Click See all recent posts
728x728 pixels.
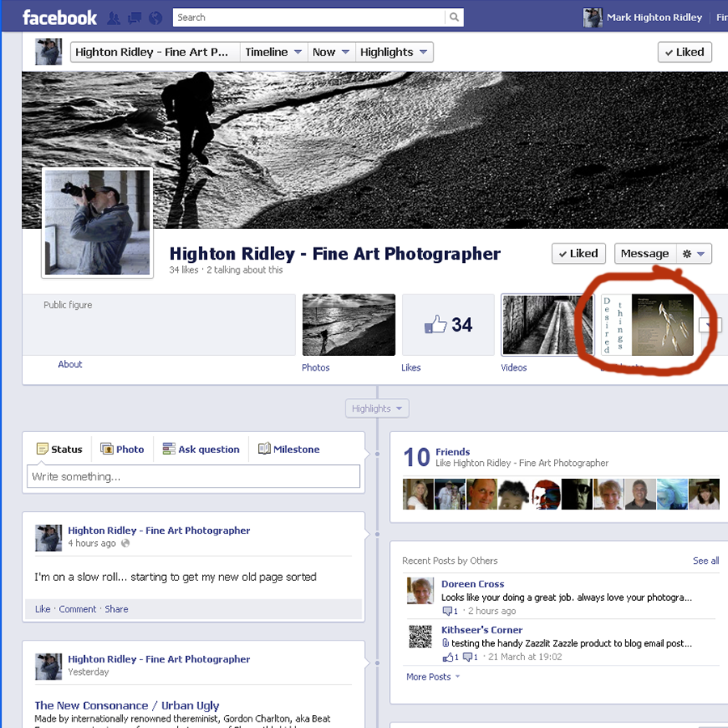(x=705, y=561)
